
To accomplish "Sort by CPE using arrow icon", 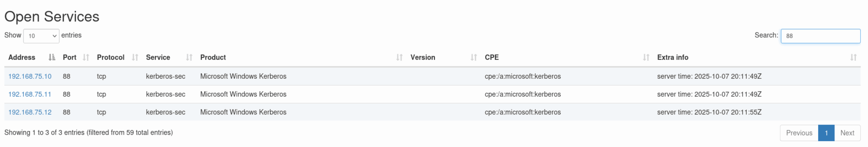I will [x=646, y=57].
